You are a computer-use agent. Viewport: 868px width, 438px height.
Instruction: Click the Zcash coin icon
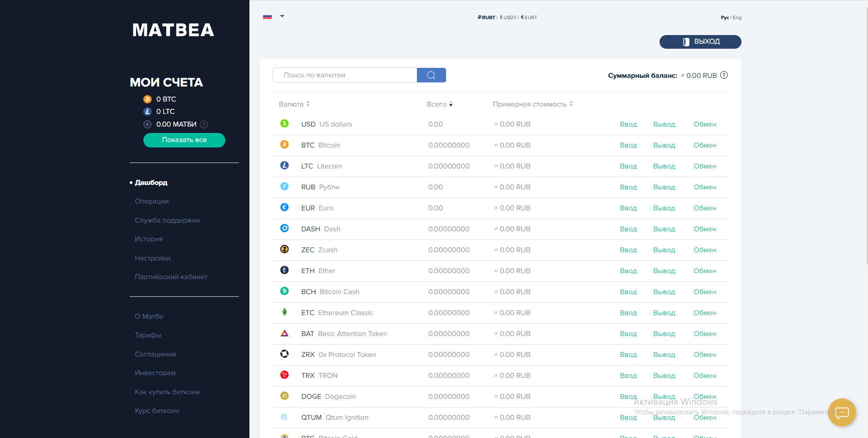pos(284,249)
